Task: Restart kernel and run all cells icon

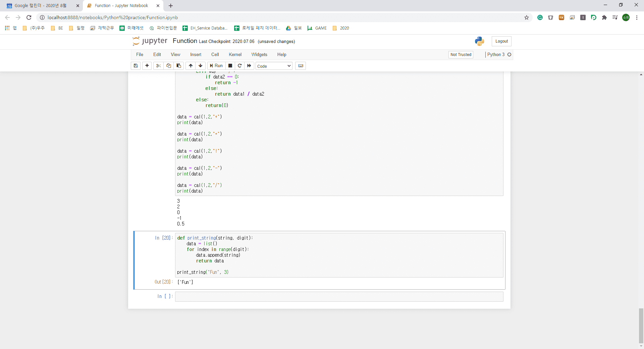Action: pos(249,66)
